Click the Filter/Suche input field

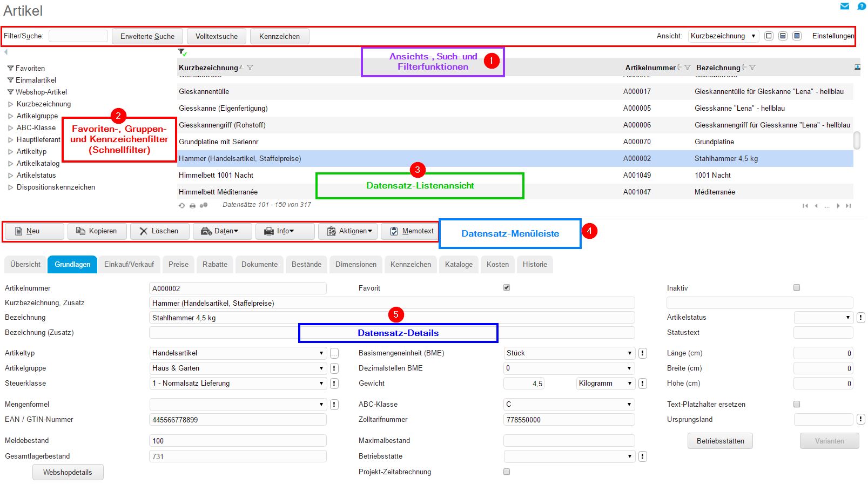78,36
